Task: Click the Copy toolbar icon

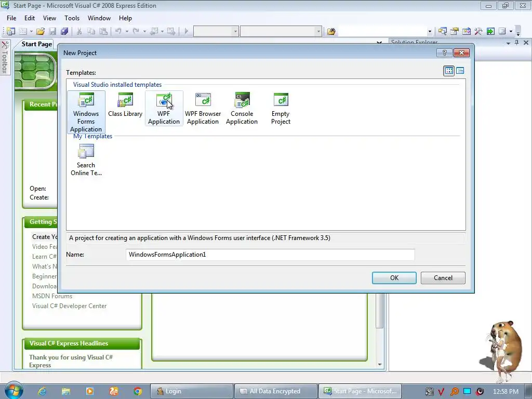Action: (x=91, y=31)
